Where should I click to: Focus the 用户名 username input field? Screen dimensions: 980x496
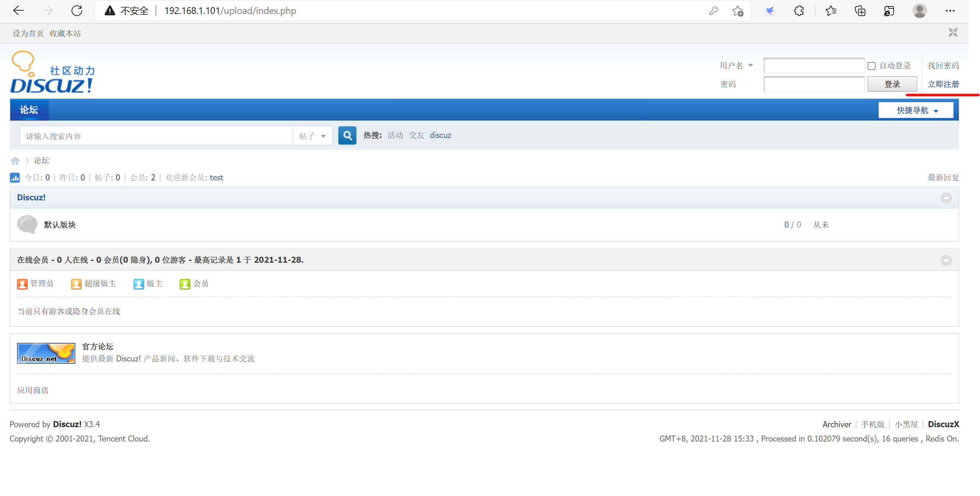pyautogui.click(x=814, y=65)
